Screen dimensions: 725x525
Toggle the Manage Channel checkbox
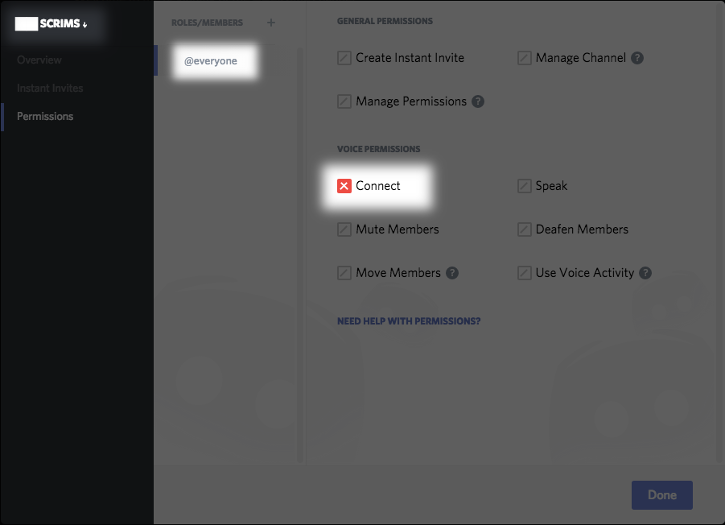point(524,58)
